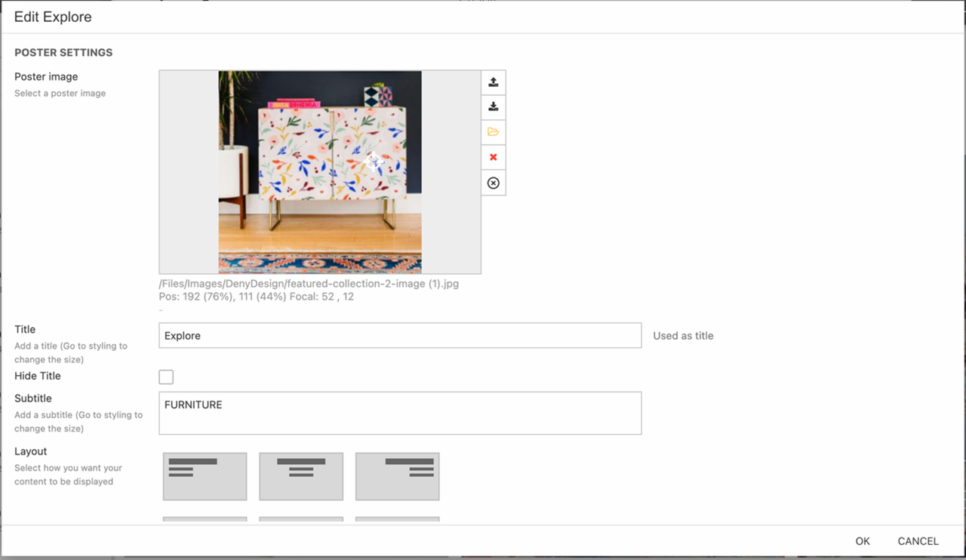
Task: Select the top-center aligned layout option
Action: [301, 476]
